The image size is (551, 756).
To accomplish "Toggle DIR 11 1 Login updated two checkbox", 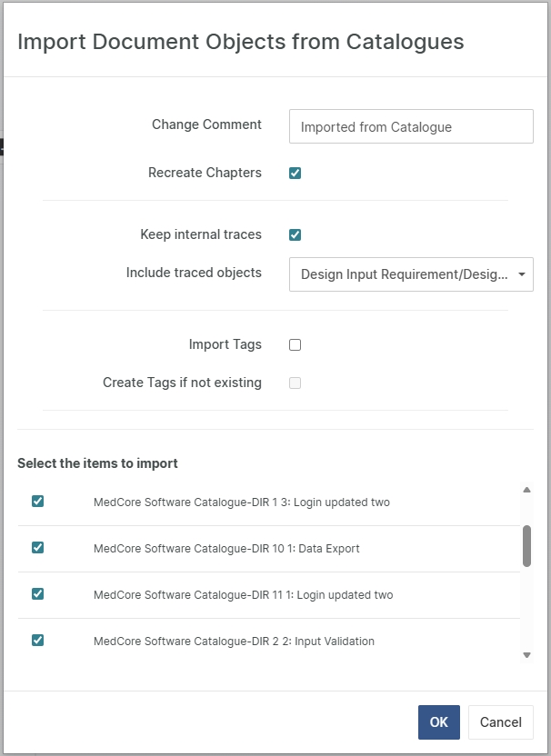I will pos(37,594).
